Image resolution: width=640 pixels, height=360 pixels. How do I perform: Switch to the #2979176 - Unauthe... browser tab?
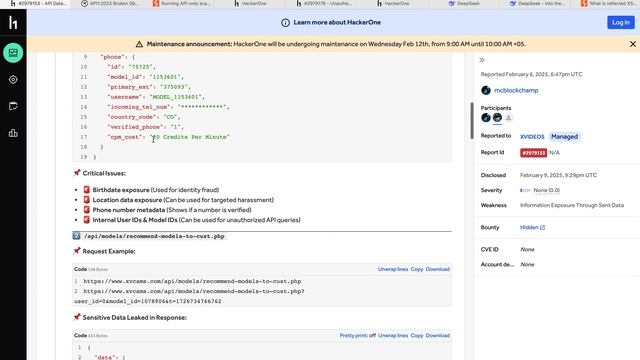[x=324, y=4]
